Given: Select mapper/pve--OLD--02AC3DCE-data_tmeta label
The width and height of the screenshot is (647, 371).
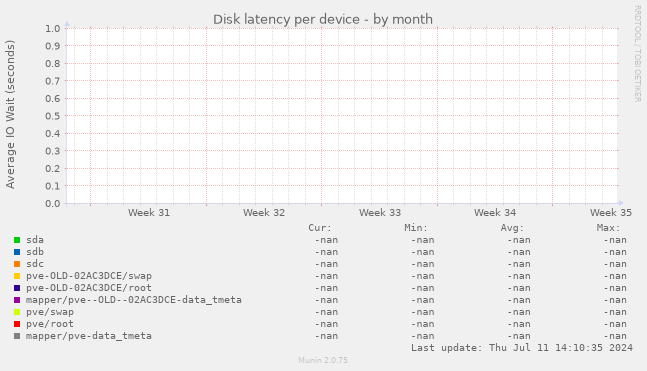Looking at the screenshot, I should pyautogui.click(x=134, y=300).
